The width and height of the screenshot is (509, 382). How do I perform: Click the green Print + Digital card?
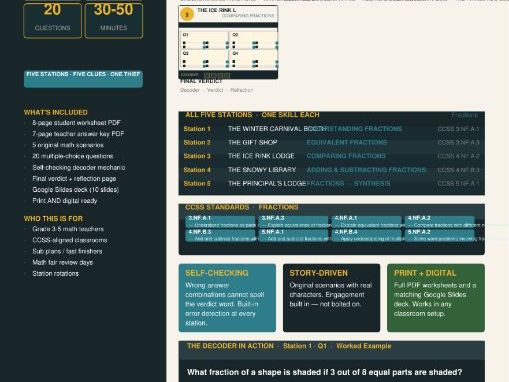(436, 298)
